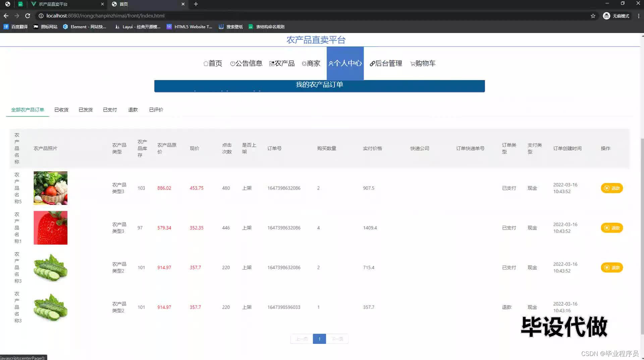This screenshot has height=360, width=644.
Task: Click current price 352.35
Action: coord(197,228)
